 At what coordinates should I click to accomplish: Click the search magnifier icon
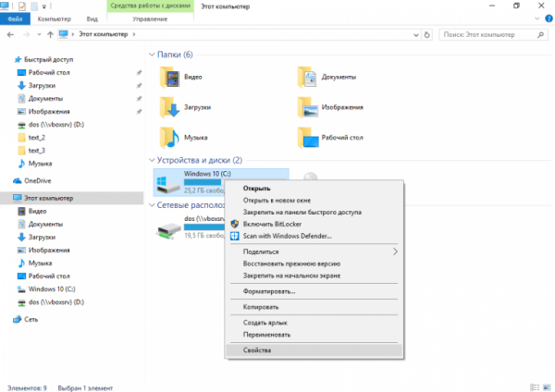540,35
